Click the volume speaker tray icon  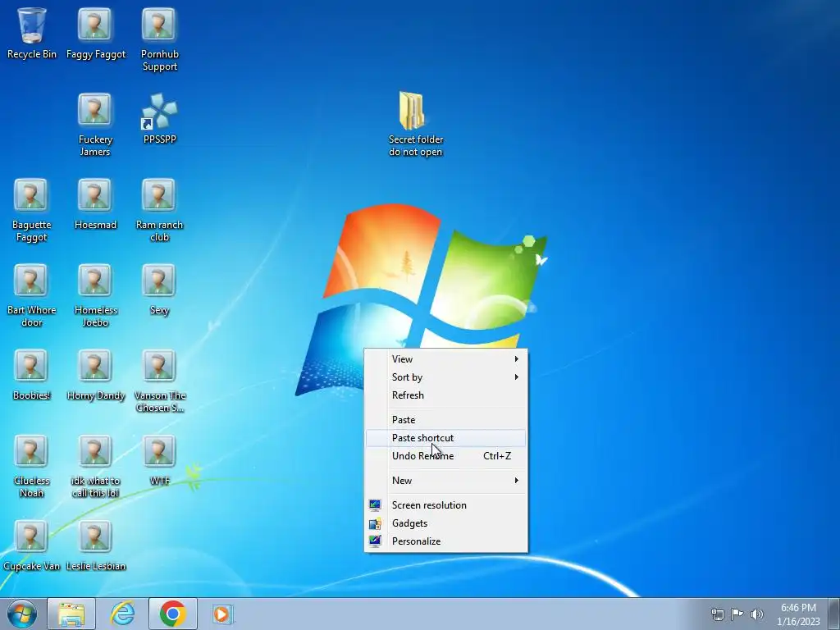pyautogui.click(x=757, y=614)
